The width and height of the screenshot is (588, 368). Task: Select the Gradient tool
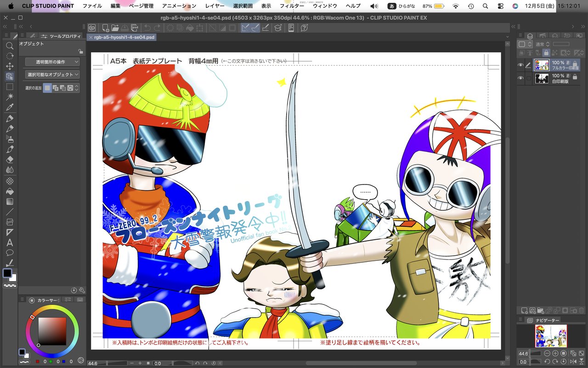click(x=10, y=201)
